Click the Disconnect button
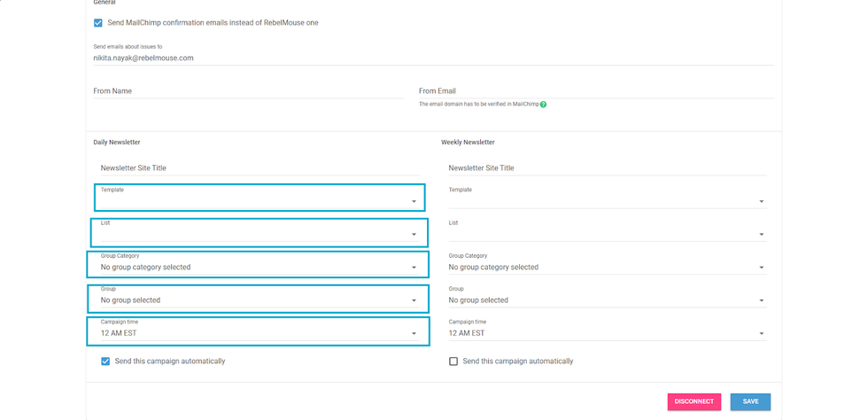Image resolution: width=868 pixels, height=420 pixels. point(694,401)
